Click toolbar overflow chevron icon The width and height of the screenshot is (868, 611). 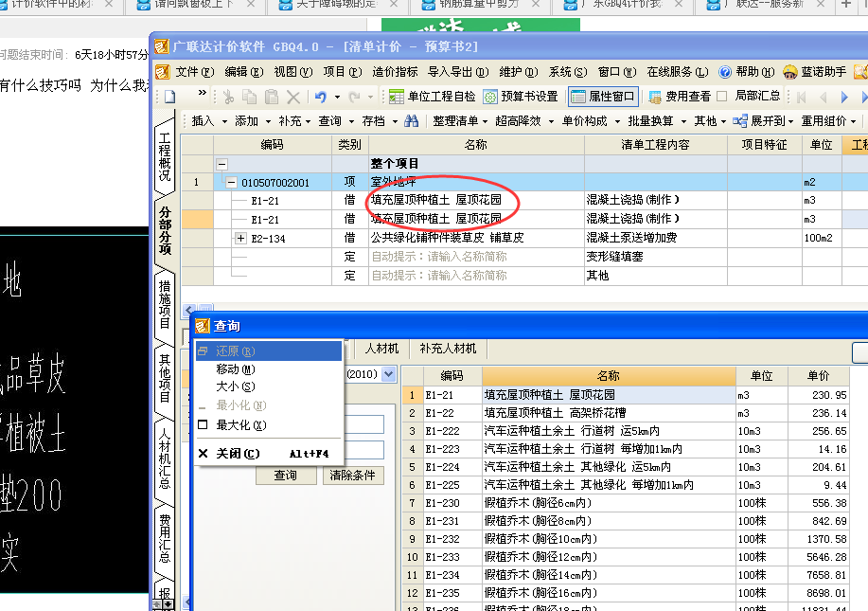coord(202,93)
